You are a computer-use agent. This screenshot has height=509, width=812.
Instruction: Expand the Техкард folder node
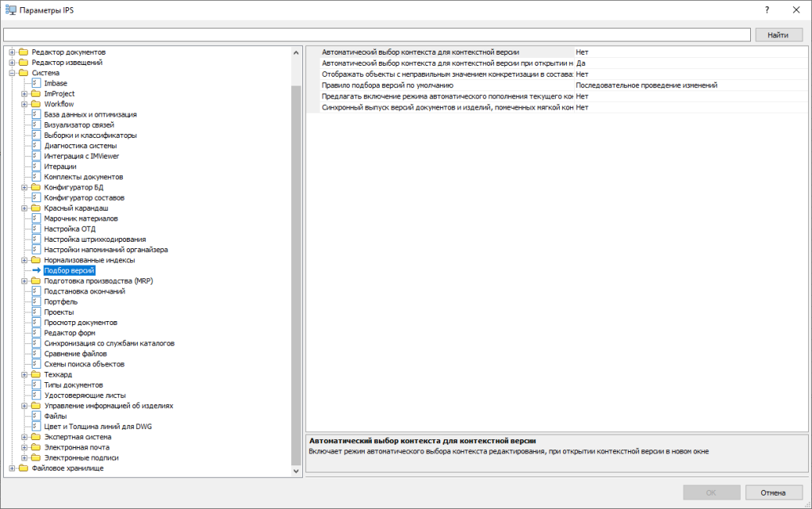click(25, 374)
